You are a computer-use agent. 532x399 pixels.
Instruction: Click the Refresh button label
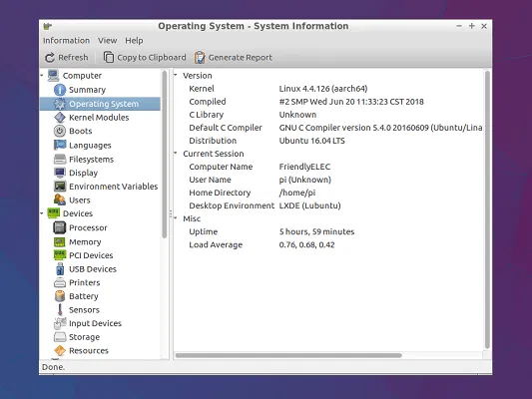73,57
